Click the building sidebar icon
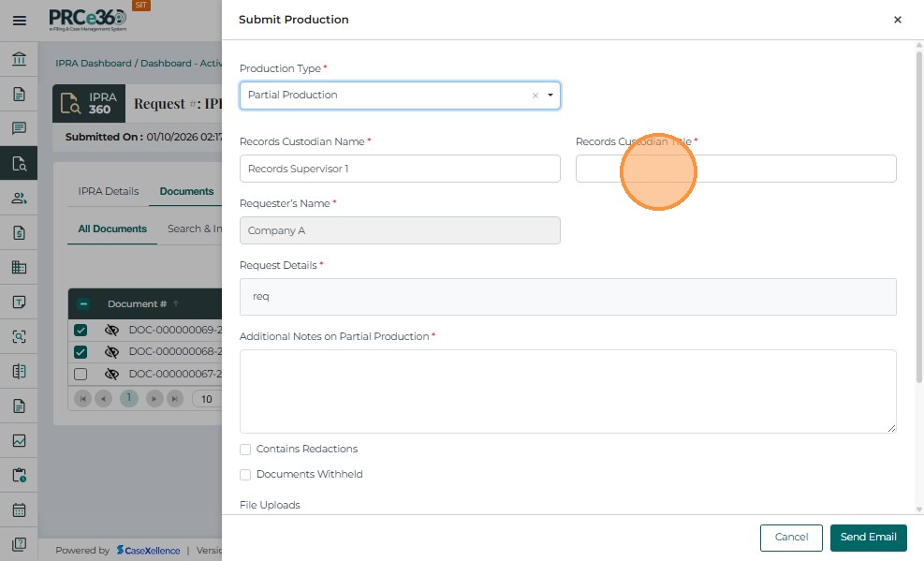Screen dimensions: 924x561 [19, 267]
